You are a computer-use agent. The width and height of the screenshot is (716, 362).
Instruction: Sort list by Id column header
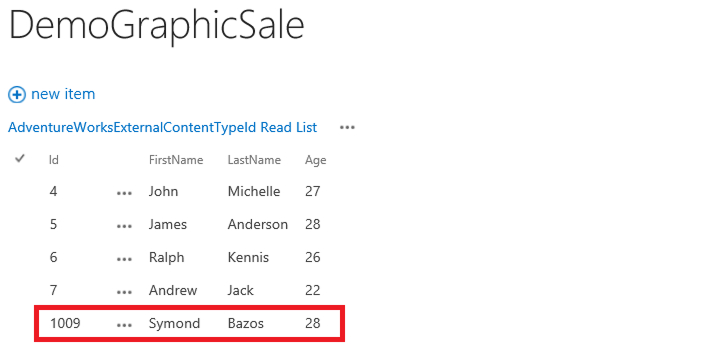point(54,160)
